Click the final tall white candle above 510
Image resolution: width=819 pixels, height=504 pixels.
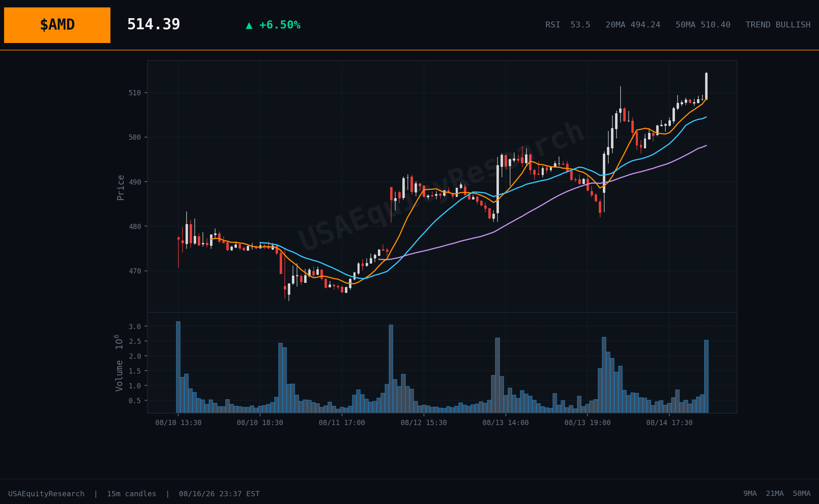click(706, 86)
